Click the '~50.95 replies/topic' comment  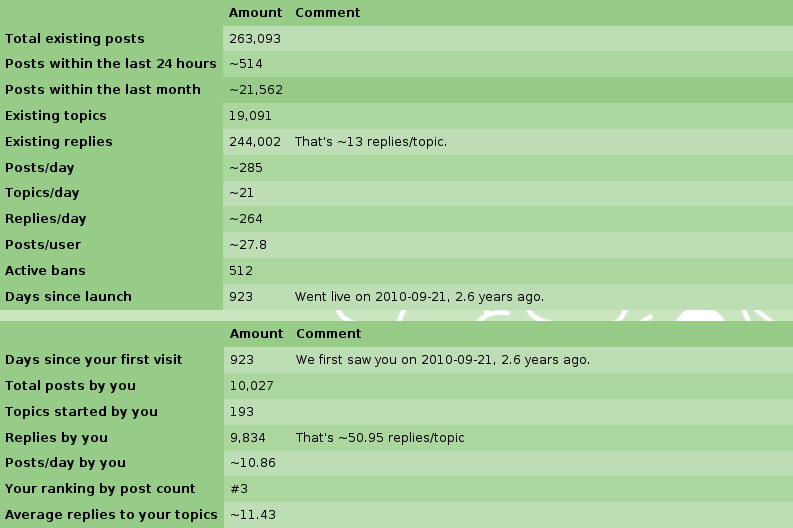pyautogui.click(x=380, y=438)
